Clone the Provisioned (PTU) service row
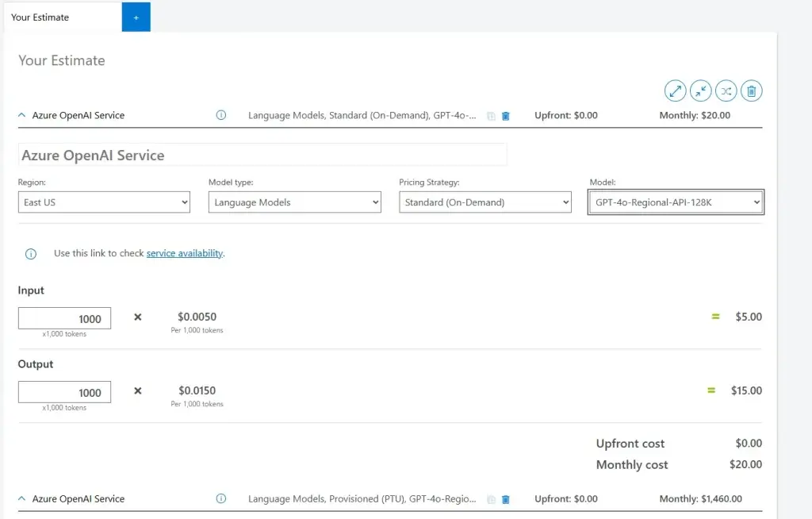The image size is (812, 519). pos(491,499)
